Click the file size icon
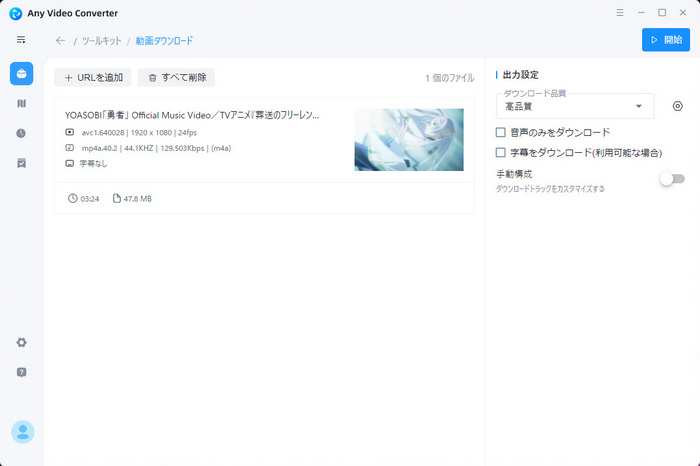700x466 pixels. coord(117,198)
